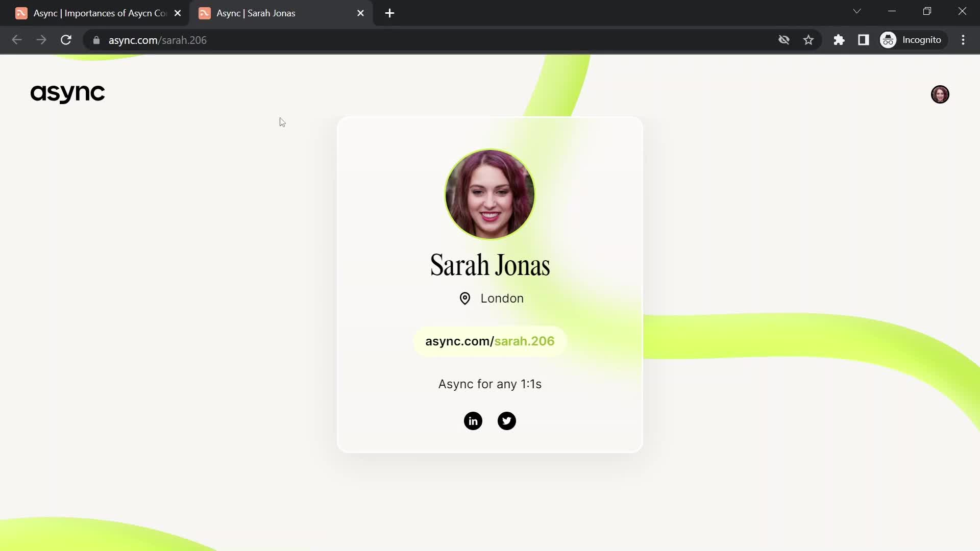Restore down the browser window
This screenshot has height=551, width=980.
tap(927, 11)
